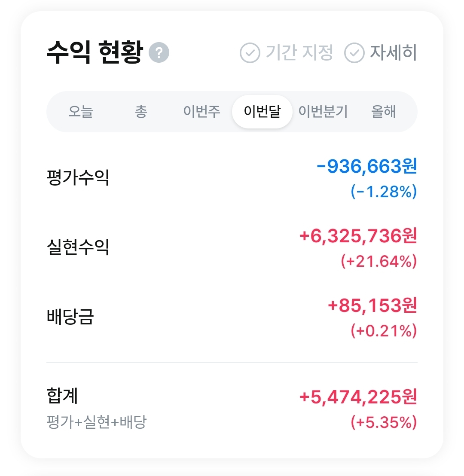Click the 실현수익 row label
Screen dimensions: 464x476
78,247
